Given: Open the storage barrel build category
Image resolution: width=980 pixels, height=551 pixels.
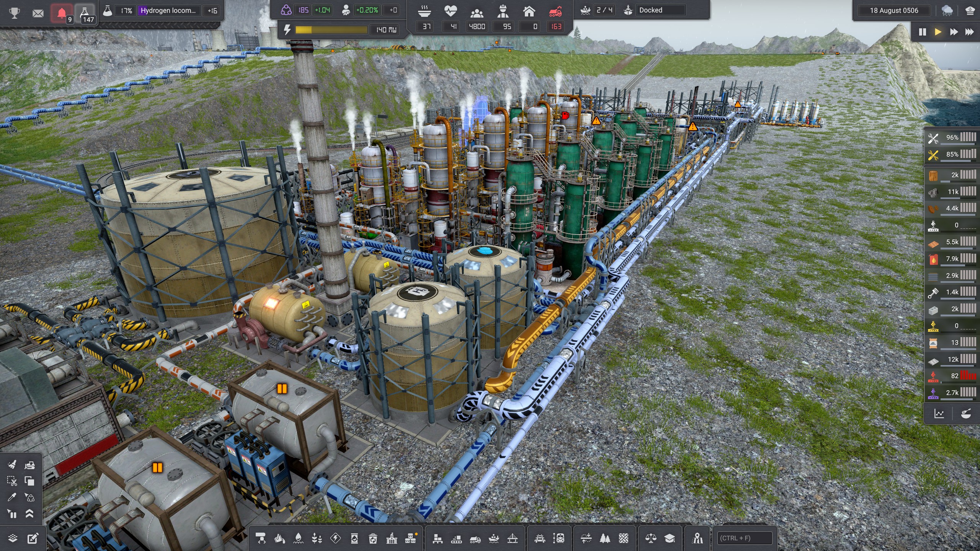Looking at the screenshot, I should point(354,538).
